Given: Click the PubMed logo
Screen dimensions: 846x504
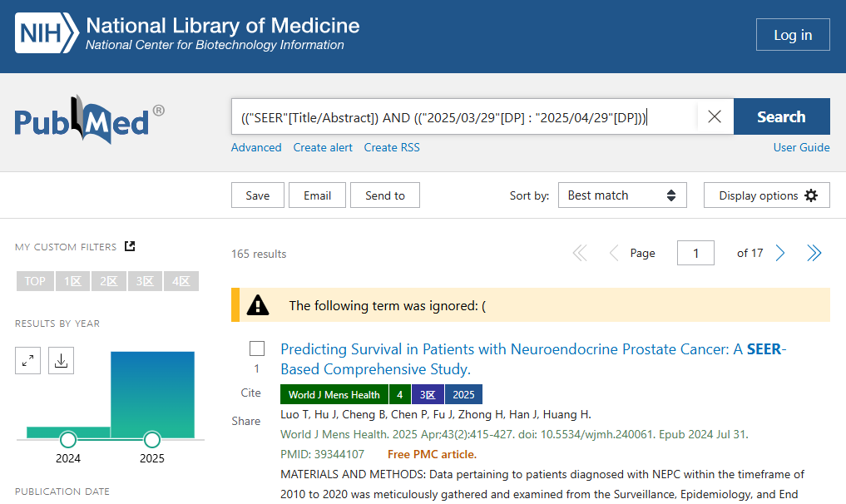Looking at the screenshot, I should (89, 120).
